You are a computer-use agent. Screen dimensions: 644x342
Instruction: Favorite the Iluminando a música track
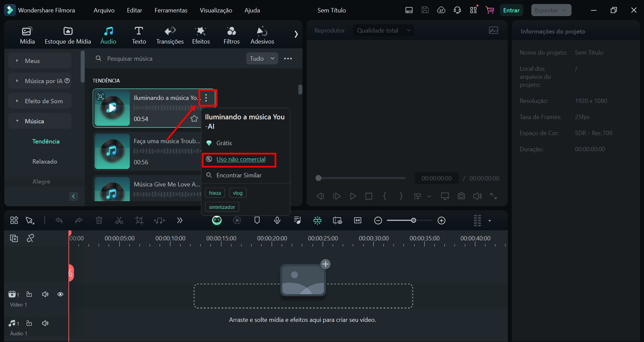[194, 119]
